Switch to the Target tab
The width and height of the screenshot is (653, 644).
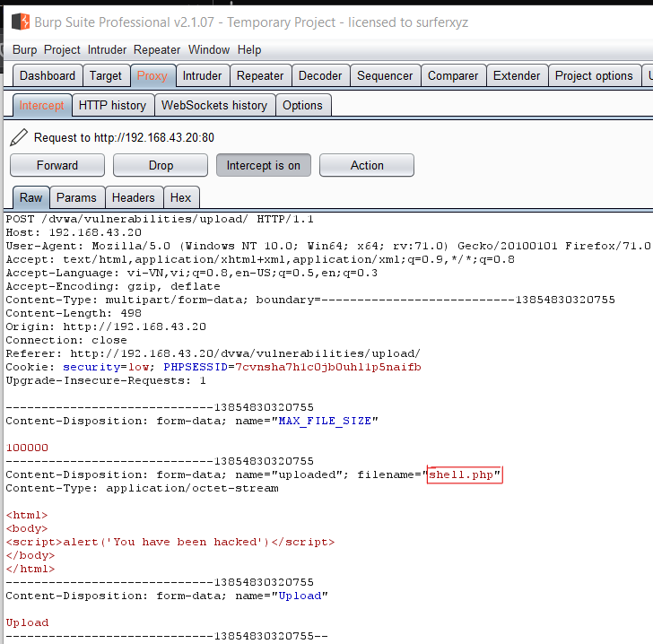[105, 76]
